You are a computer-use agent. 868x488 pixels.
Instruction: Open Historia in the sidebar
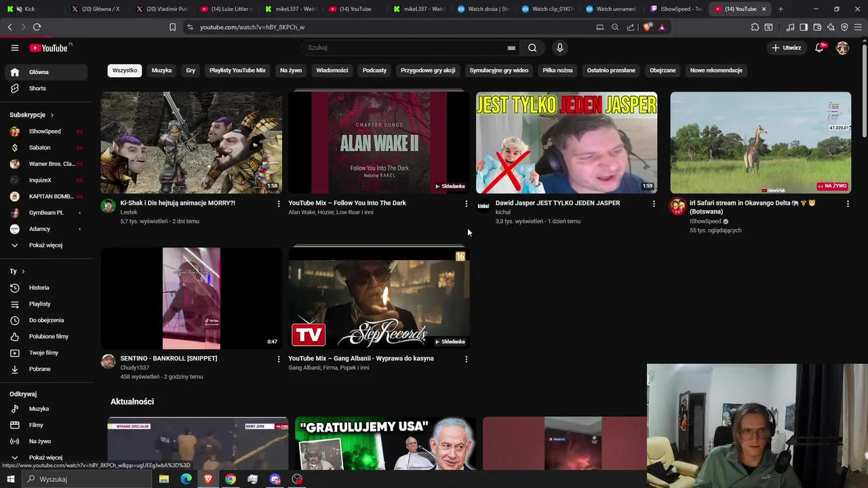tap(46, 287)
